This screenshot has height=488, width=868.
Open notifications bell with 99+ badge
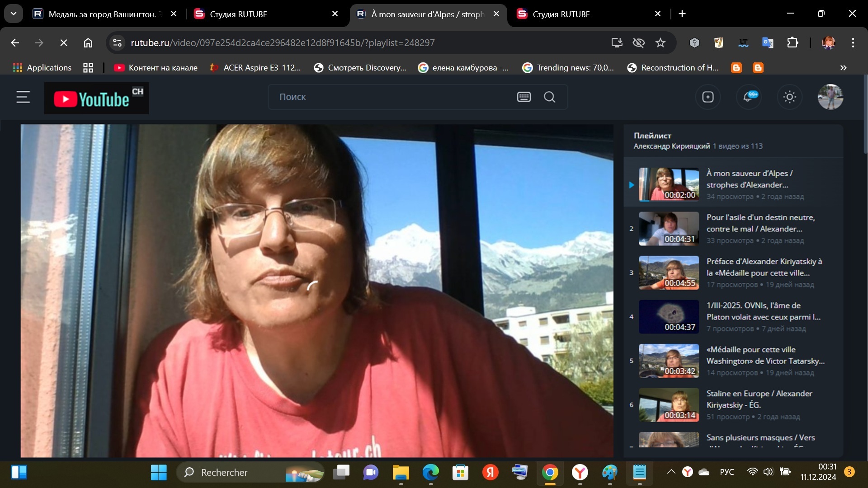click(x=749, y=97)
